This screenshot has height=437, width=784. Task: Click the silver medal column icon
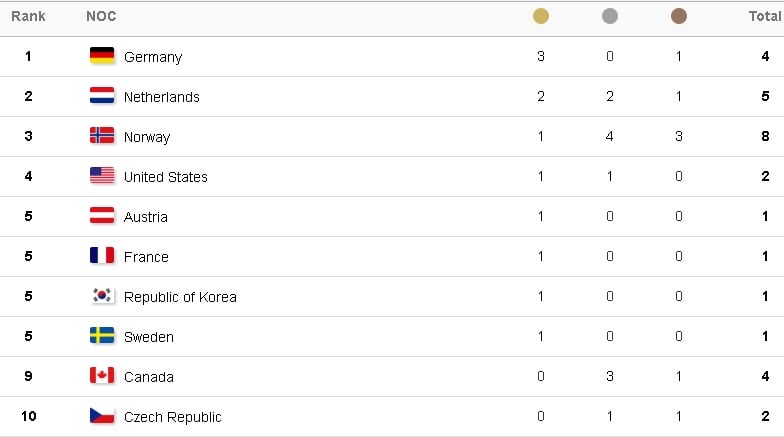pyautogui.click(x=610, y=16)
